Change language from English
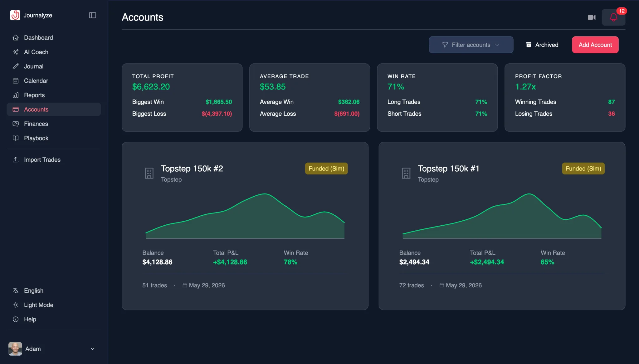 tap(54, 290)
